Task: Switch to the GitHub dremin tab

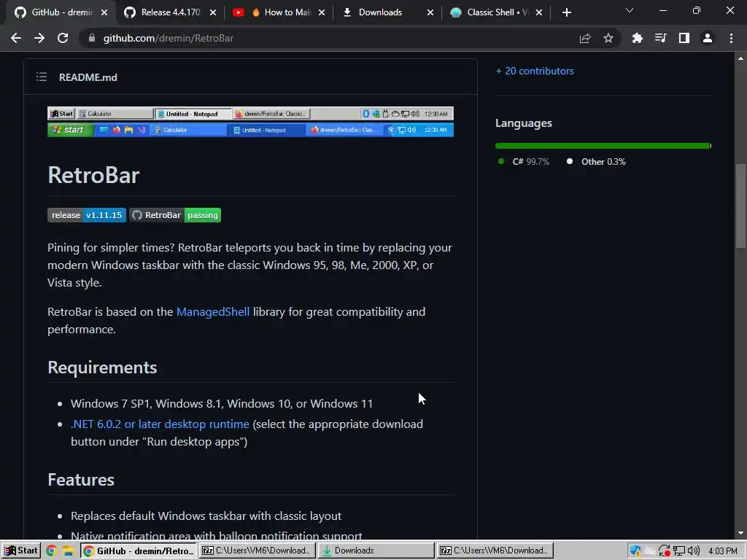Action: click(60, 12)
